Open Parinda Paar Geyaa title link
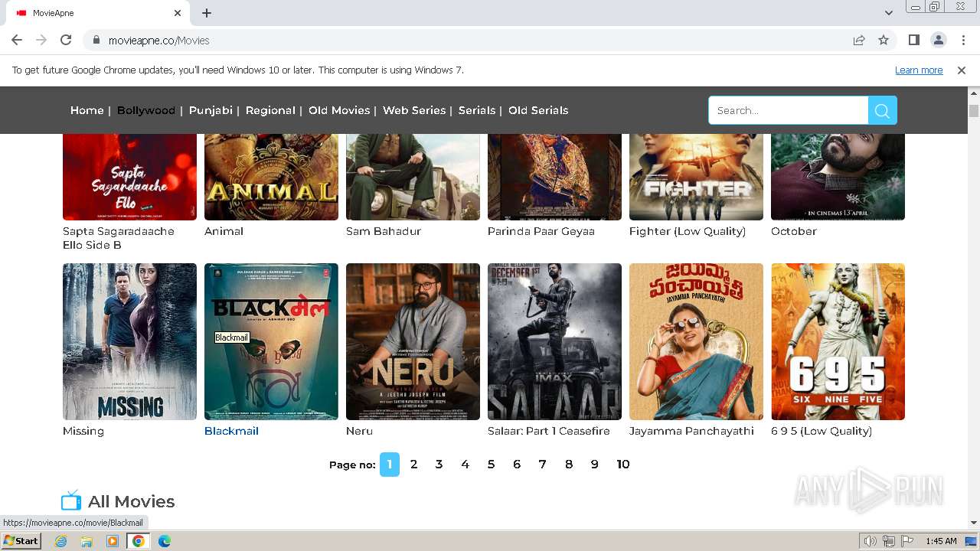The height and width of the screenshot is (551, 980). coord(541,231)
